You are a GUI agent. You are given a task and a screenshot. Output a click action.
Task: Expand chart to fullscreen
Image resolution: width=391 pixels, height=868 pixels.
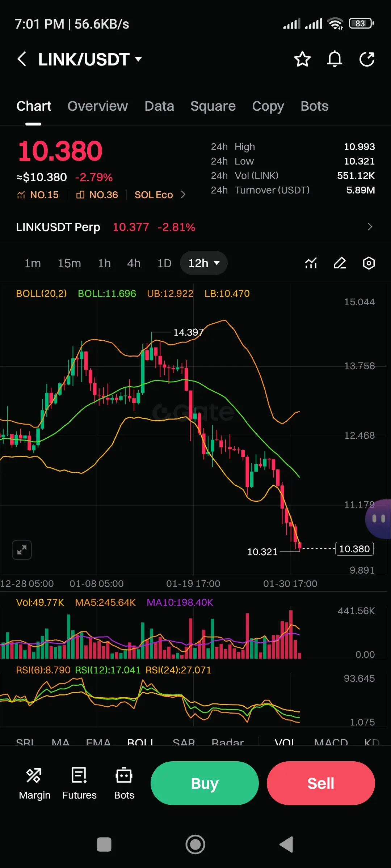point(22,550)
